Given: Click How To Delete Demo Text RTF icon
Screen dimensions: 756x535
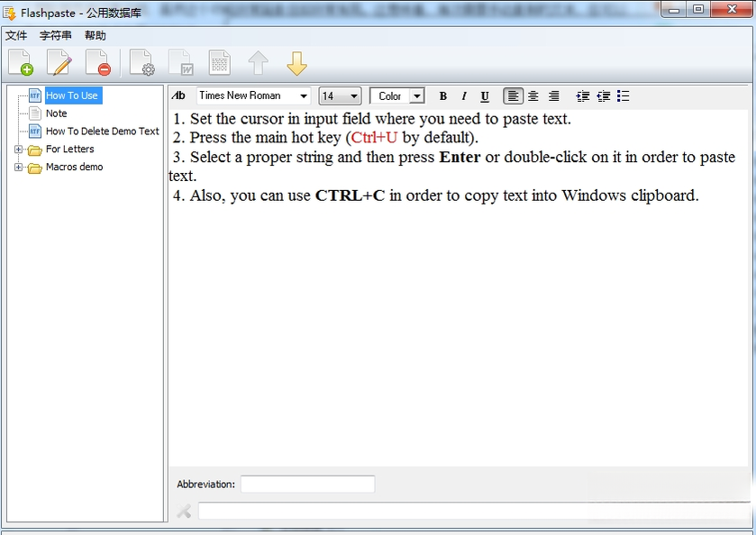Looking at the screenshot, I should point(35,131).
